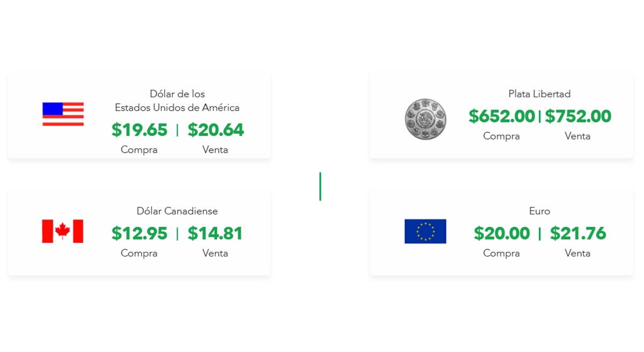Image resolution: width=644 pixels, height=352 pixels.
Task: Select the US dollar $19.65 compra price
Action: 140,130
